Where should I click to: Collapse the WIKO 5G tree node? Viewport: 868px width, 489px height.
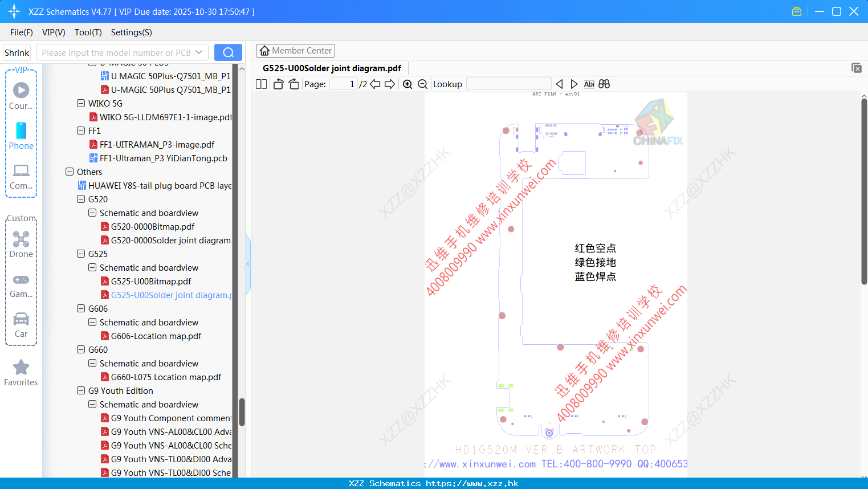[x=81, y=103]
